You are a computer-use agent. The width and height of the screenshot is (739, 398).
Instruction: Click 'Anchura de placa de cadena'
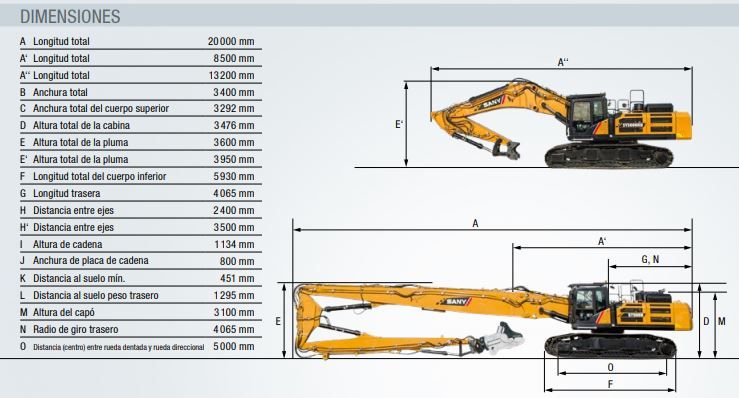click(x=90, y=260)
